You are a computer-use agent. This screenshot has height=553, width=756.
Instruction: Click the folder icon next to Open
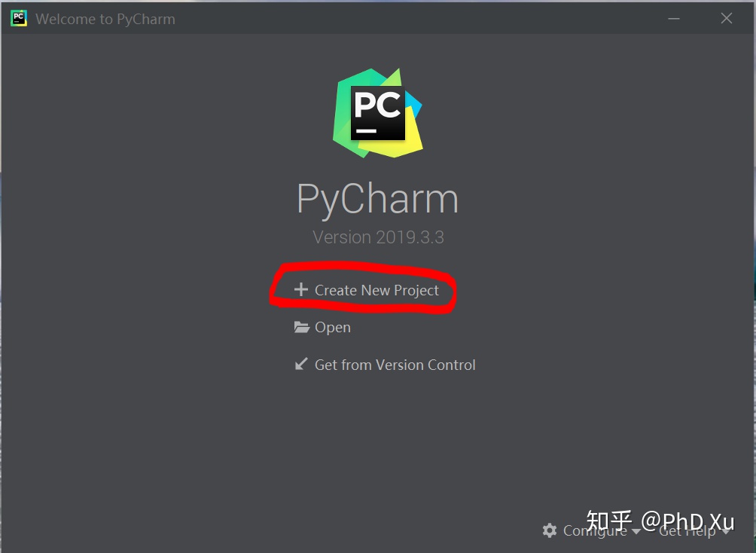tap(302, 327)
